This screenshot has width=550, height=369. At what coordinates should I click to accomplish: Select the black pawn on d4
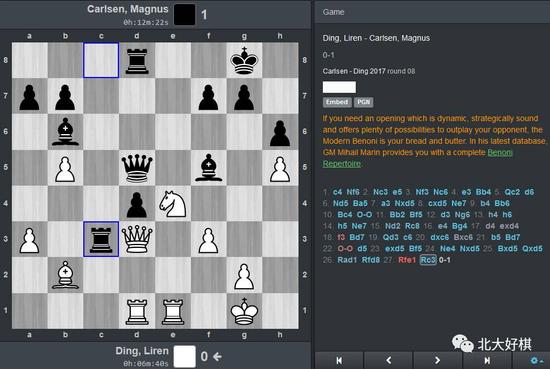coord(137,203)
